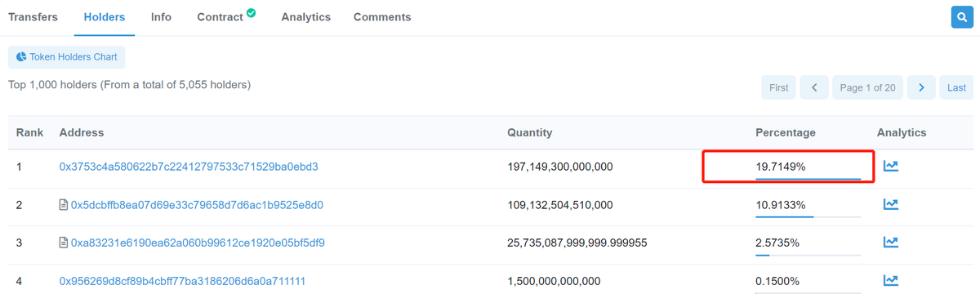Click quantity 197,149,300,000,000
This screenshot has height=294, width=980.
tap(560, 167)
